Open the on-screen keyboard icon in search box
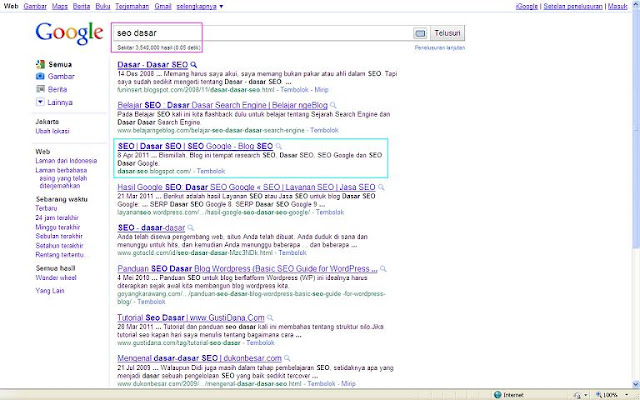Image resolution: width=640 pixels, height=400 pixels. [420, 33]
